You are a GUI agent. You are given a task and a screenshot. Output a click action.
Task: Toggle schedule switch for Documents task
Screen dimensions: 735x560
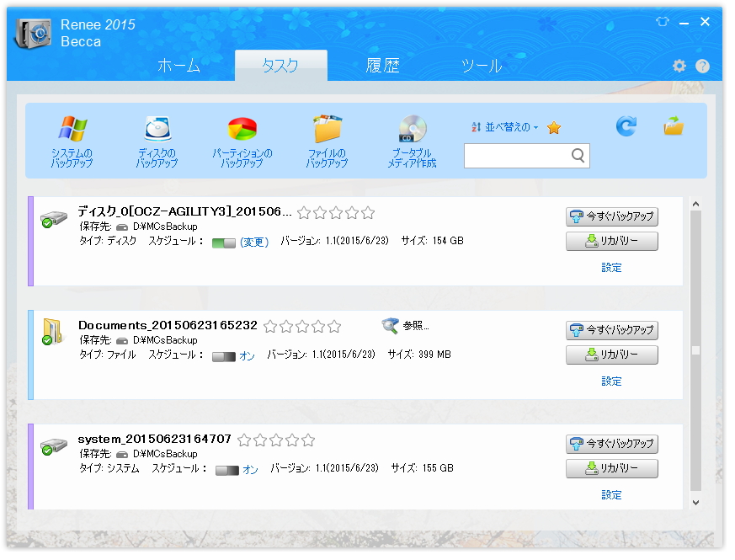tap(224, 356)
